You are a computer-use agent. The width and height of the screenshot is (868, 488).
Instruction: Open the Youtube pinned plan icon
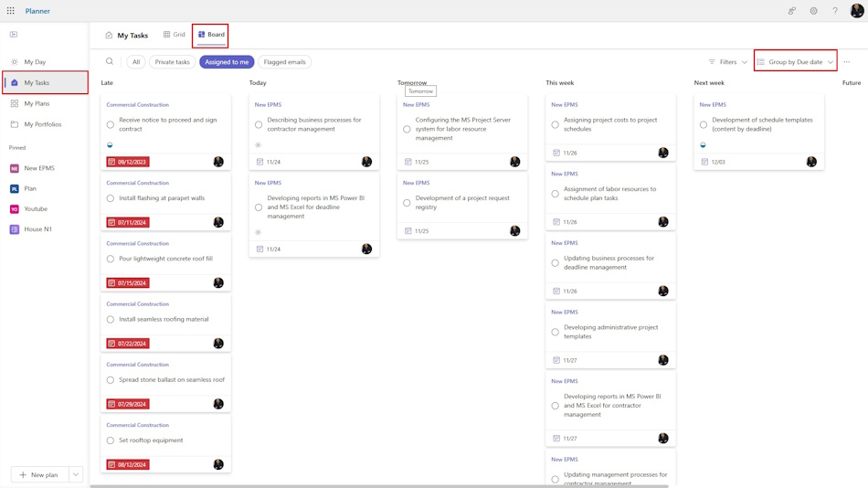[x=15, y=209]
